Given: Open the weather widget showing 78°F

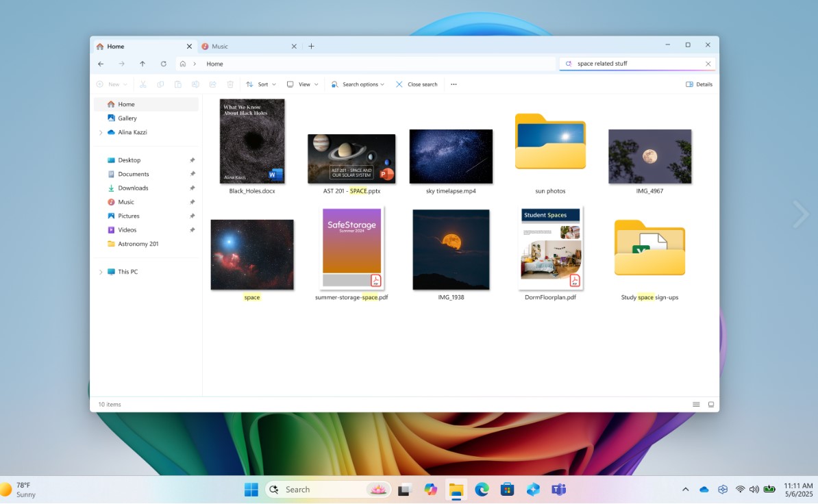Looking at the screenshot, I should coord(18,490).
